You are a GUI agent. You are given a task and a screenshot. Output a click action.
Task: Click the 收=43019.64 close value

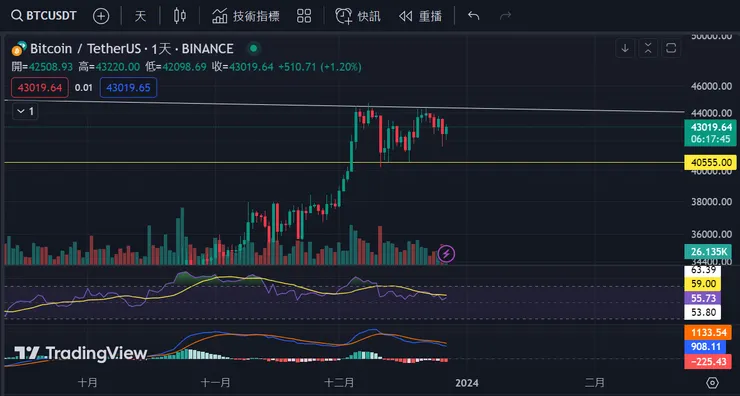[242, 67]
